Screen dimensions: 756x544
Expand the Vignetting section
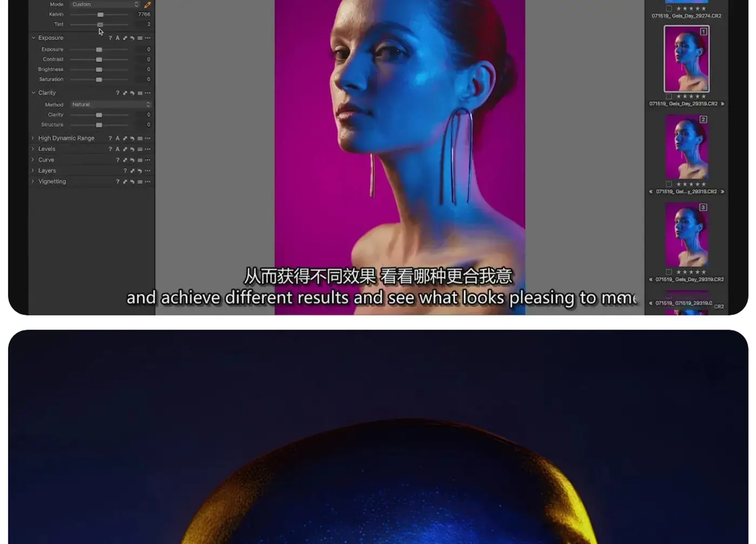(x=33, y=182)
